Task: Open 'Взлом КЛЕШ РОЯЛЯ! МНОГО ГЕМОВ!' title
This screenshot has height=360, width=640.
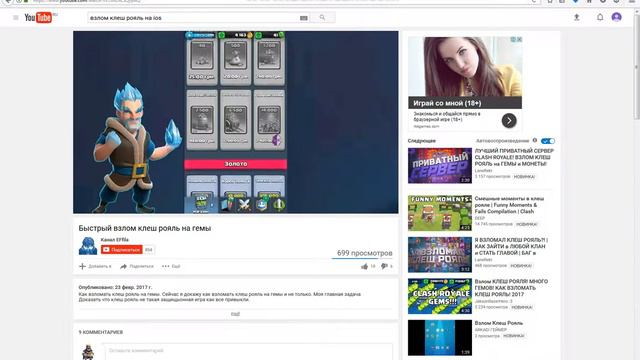Action: pyautogui.click(x=511, y=288)
